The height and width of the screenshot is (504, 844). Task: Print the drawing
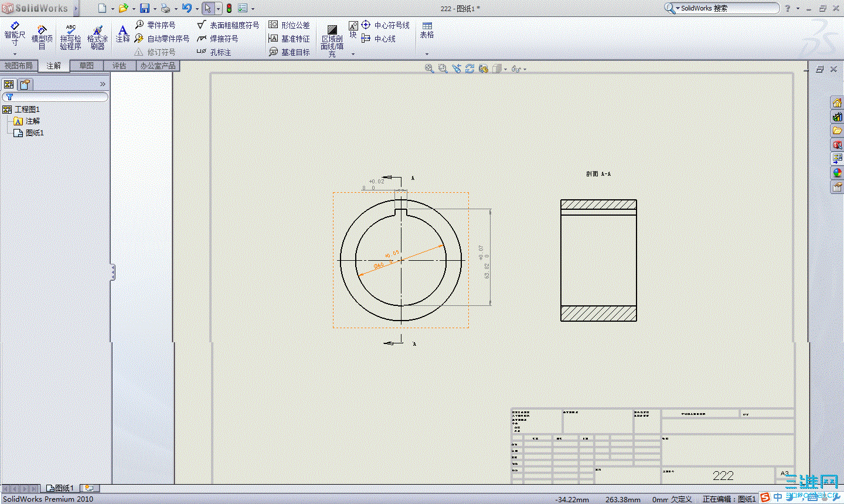pyautogui.click(x=165, y=8)
